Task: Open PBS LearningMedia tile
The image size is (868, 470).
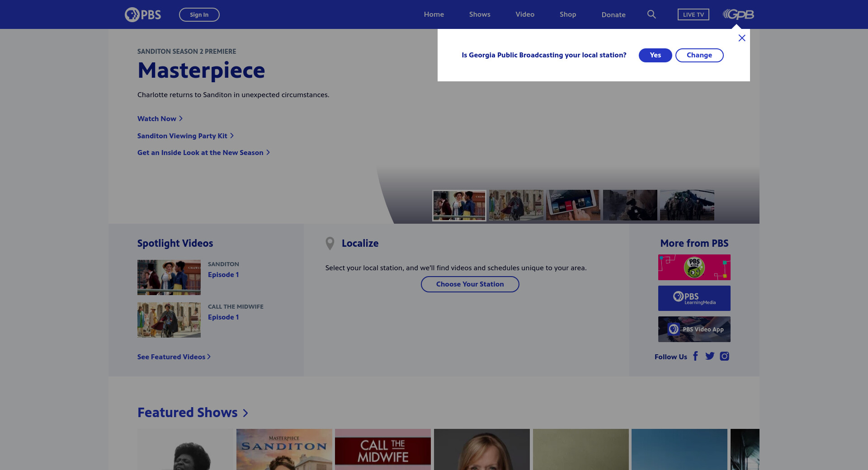Action: [694, 298]
